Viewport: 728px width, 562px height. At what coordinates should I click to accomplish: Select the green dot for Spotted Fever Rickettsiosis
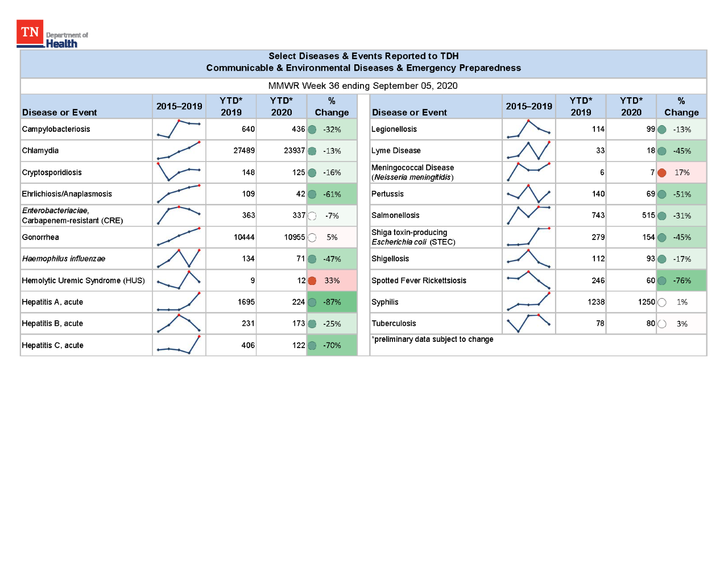662,281
